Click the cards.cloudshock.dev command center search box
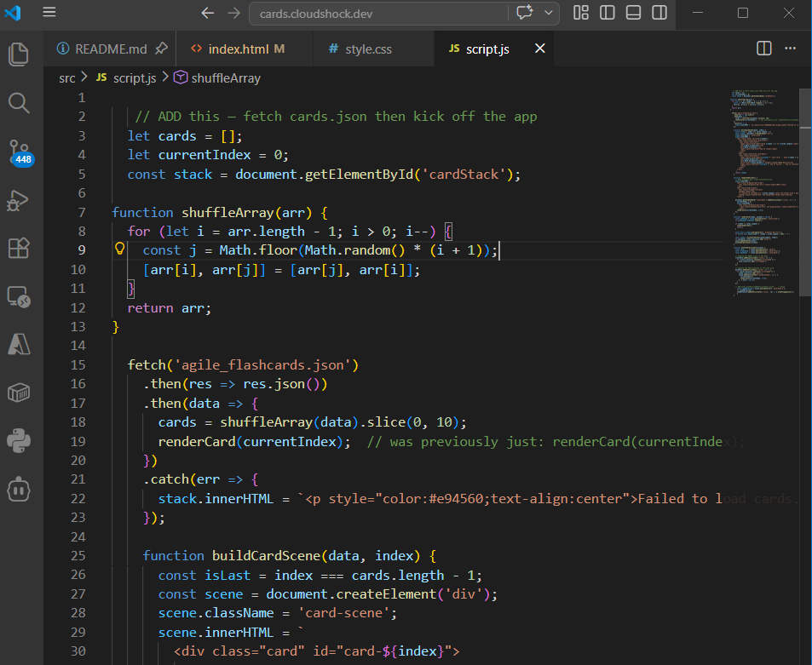Viewport: 812px width, 665px height. [377, 14]
